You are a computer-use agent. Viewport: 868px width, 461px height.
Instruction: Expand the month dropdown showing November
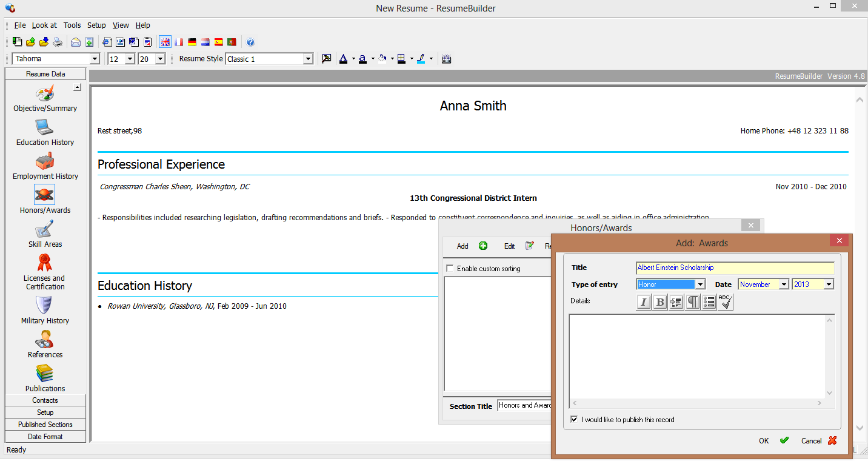[784, 284]
